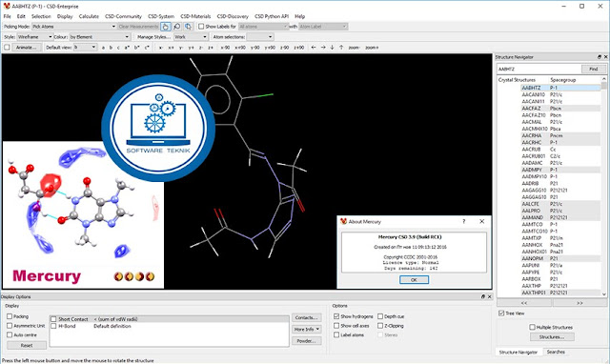This screenshot has height=364, width=610.
Task: Open the File menu
Action: 7,16
